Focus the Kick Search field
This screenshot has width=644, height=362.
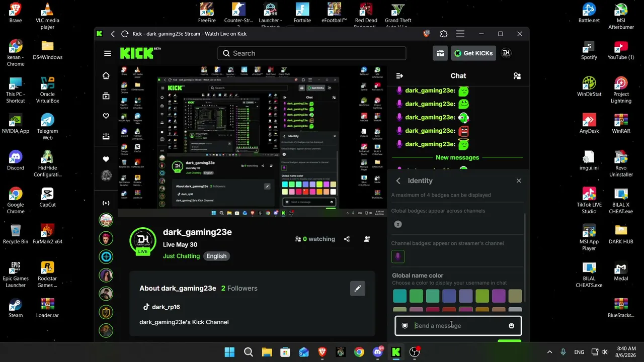tap(312, 53)
